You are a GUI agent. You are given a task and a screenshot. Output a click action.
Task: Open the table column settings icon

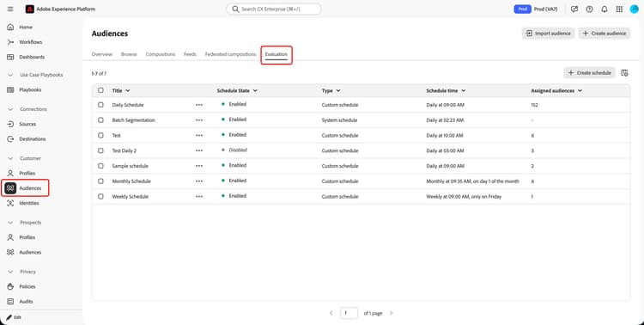(624, 73)
